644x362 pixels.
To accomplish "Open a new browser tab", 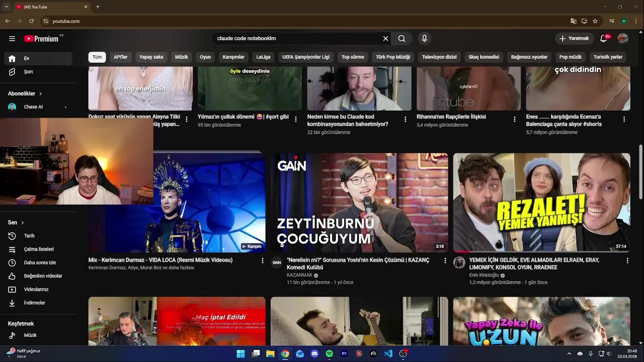I will point(98,7).
